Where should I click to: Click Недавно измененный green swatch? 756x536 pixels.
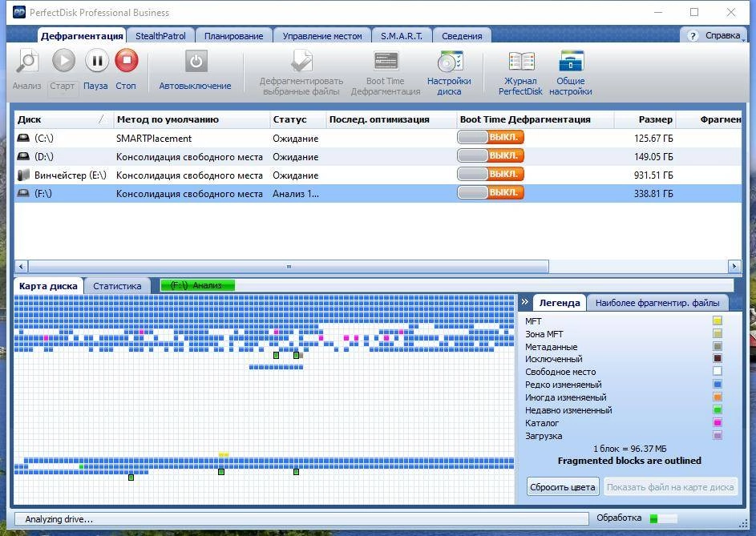718,410
